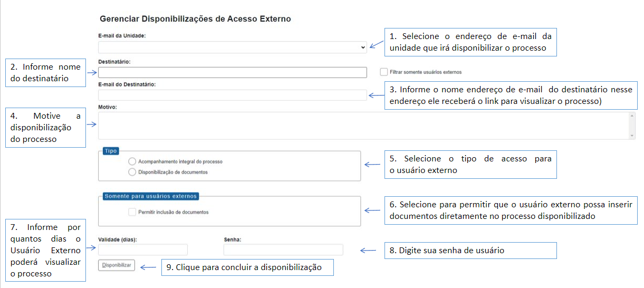
Task: Select Disponibilização de documentos radio option
Action: pyautogui.click(x=132, y=172)
